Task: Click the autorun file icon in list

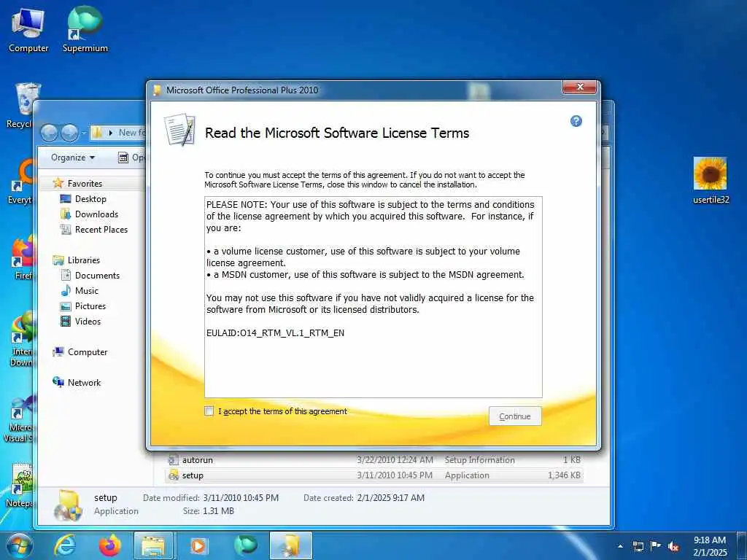Action: 174,460
